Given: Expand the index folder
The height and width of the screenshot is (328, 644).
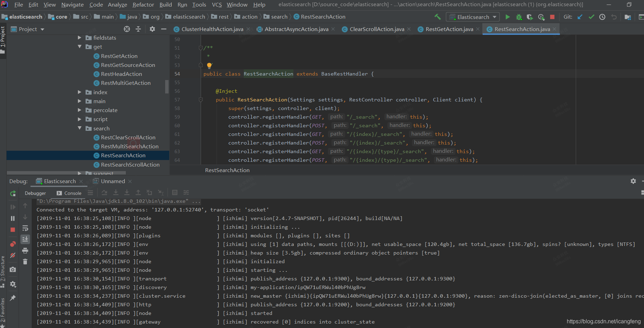Looking at the screenshot, I should click(80, 92).
